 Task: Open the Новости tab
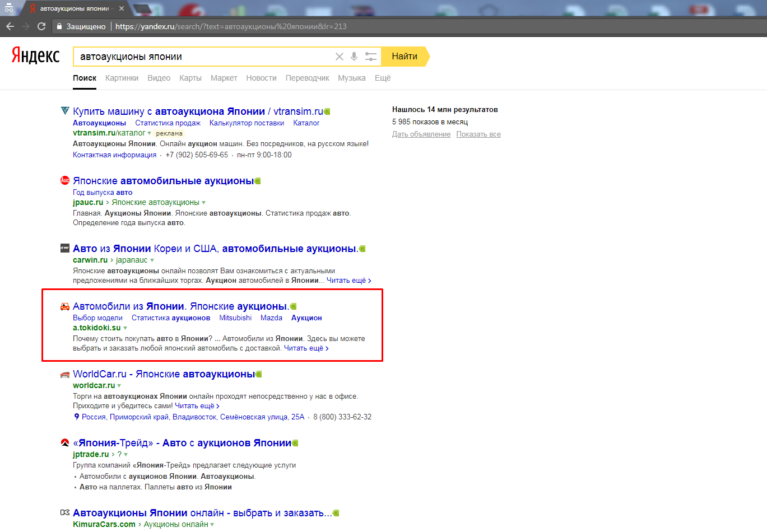[x=262, y=78]
